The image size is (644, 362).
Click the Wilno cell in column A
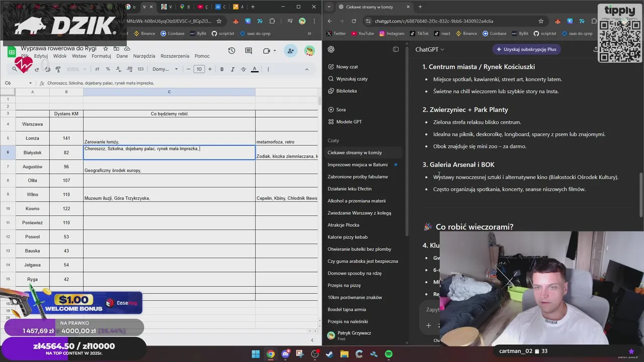(x=33, y=195)
